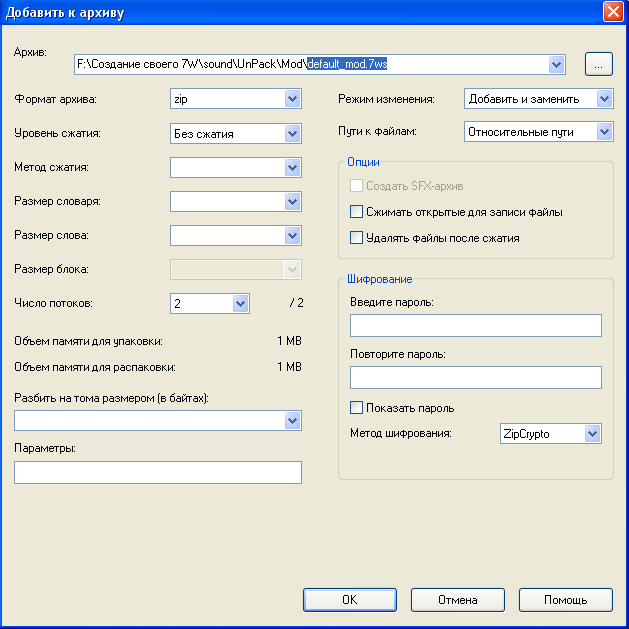Enable "Сжимать открытые для записи файлы" checkbox
The width and height of the screenshot is (629, 629).
[356, 212]
